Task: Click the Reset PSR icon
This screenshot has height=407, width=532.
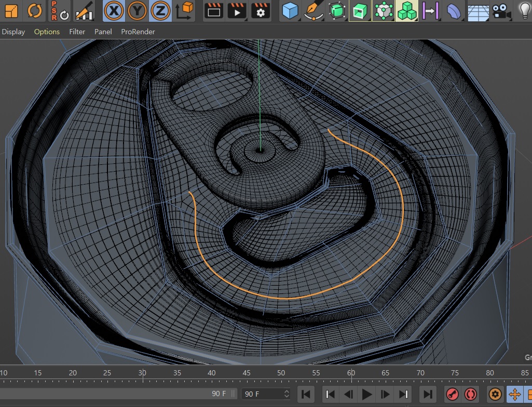Action: 60,10
